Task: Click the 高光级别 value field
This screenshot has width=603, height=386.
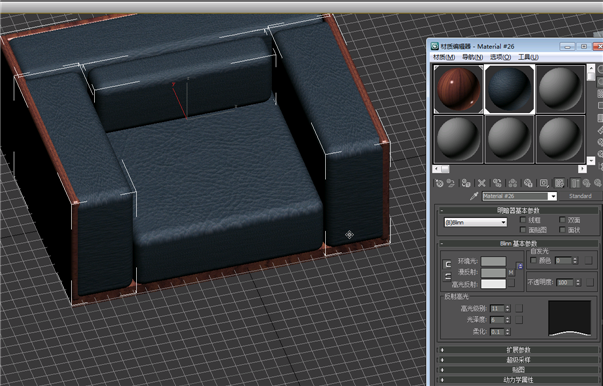Action: (x=497, y=308)
